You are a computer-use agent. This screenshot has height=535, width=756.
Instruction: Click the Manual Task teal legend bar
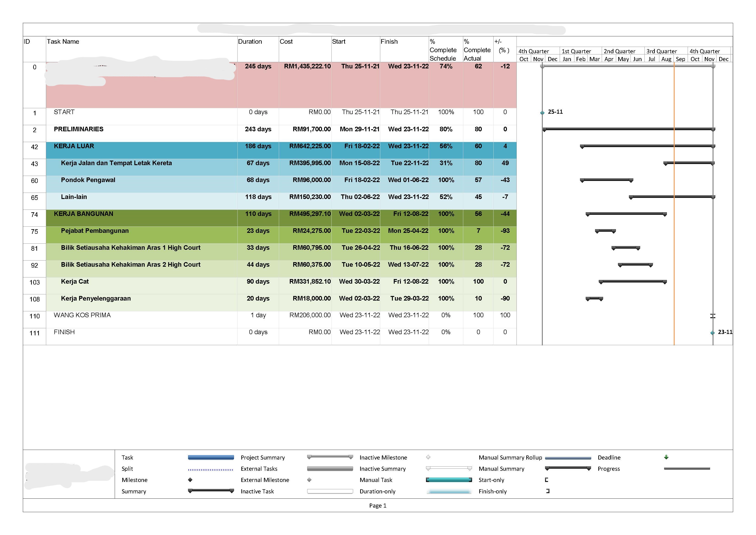[449, 480]
